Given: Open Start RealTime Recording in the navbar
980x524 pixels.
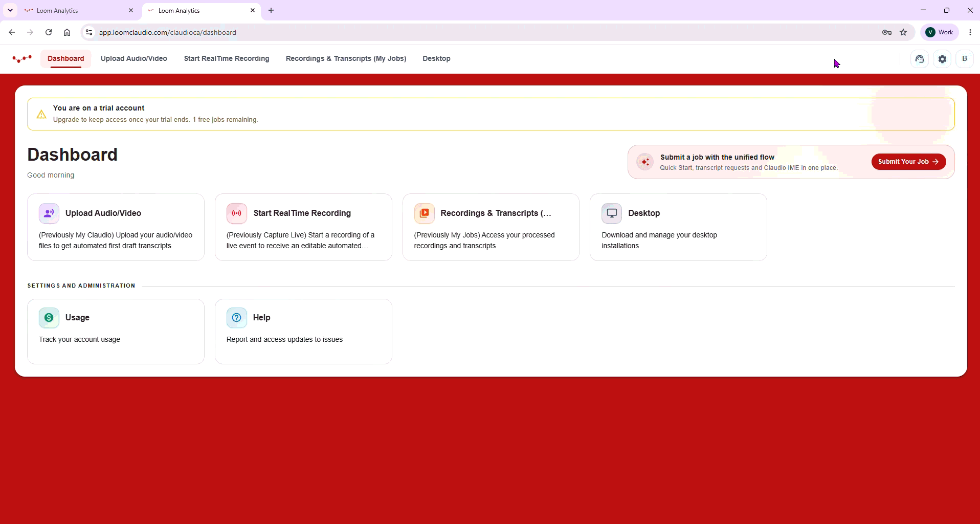Looking at the screenshot, I should coord(227,59).
